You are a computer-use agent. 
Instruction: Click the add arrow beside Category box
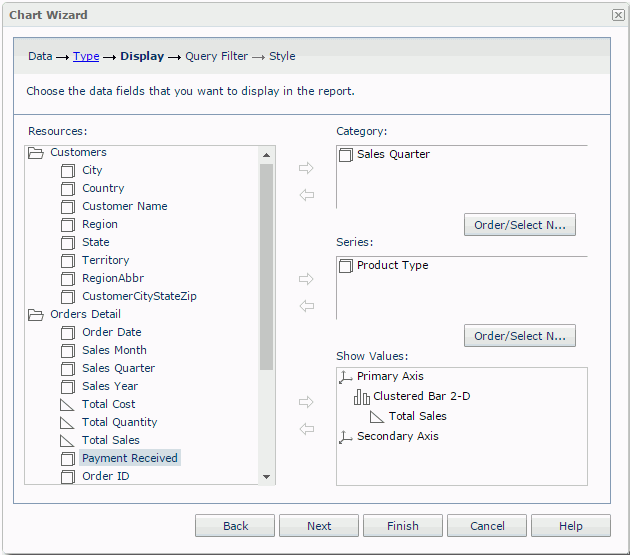[x=306, y=168]
